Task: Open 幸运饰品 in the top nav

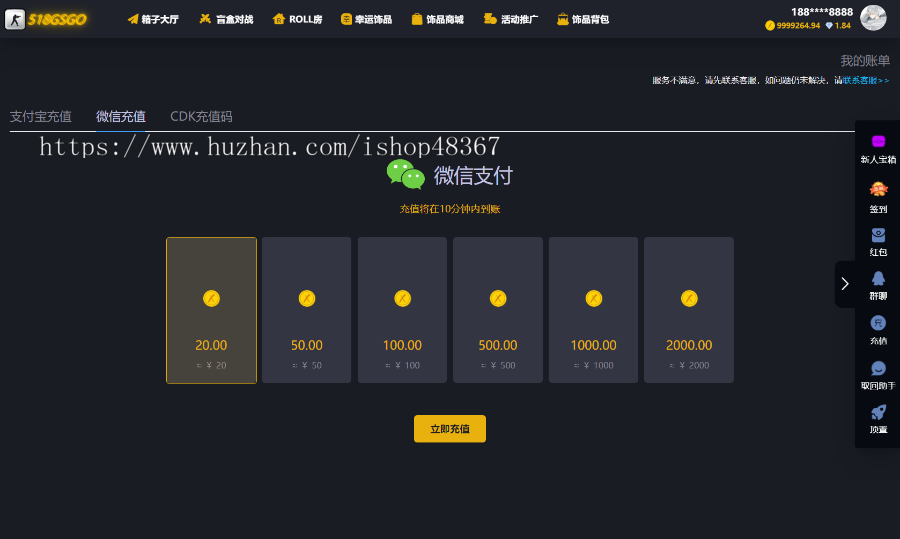Action: [366, 20]
